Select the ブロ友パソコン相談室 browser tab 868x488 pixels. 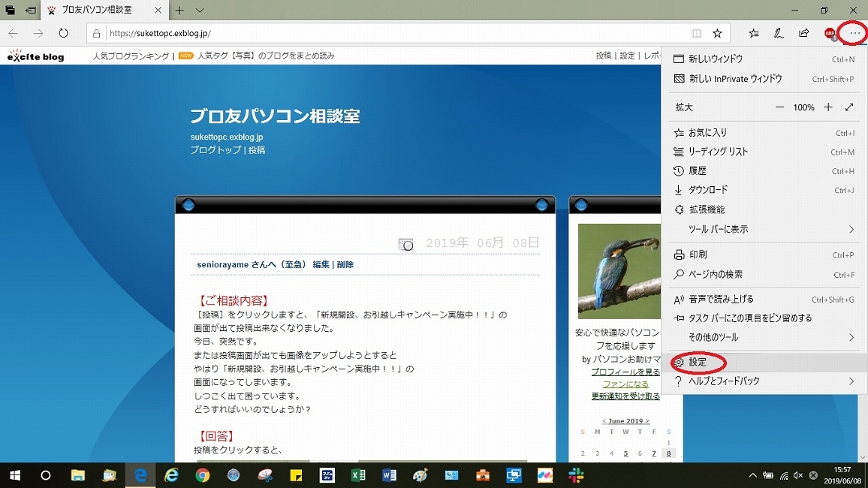pos(104,10)
